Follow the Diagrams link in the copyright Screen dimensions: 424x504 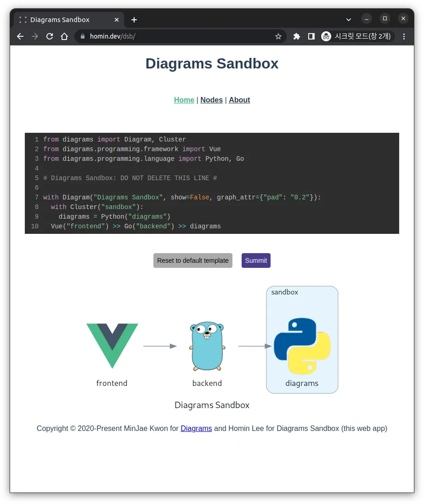tap(196, 429)
